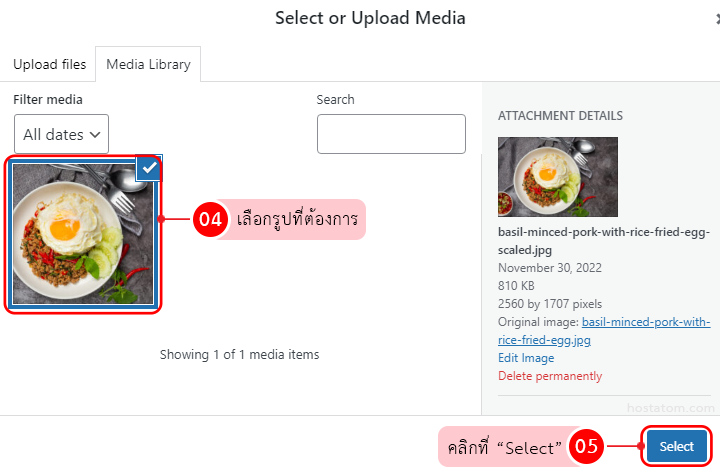Deselect the checkmark on the selected image
The width and height of the screenshot is (720, 473).
tap(149, 168)
